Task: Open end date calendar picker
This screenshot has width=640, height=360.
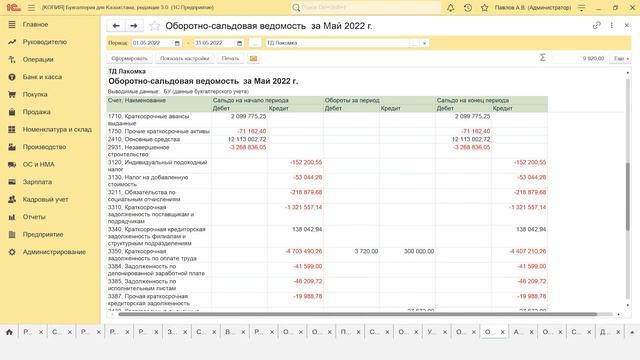Action: point(240,43)
